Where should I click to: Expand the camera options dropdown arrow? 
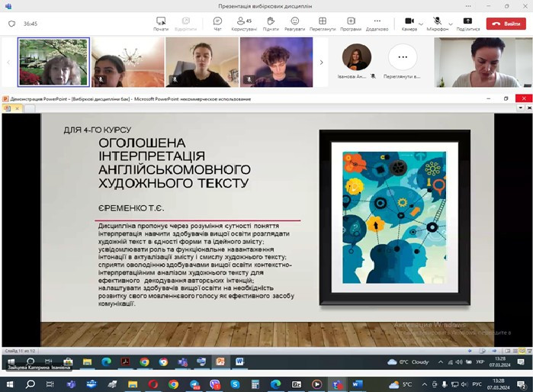pos(421,22)
